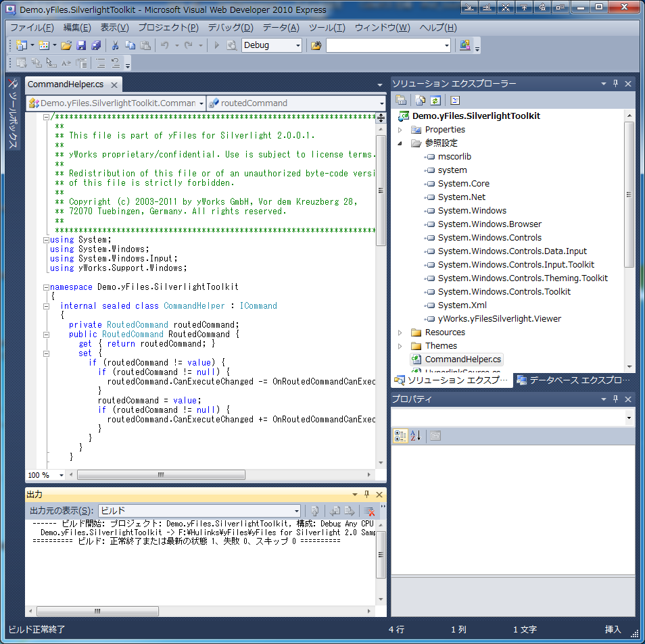The width and height of the screenshot is (645, 644).
Task: Open the ヘルプ(H) menu
Action: 438,28
